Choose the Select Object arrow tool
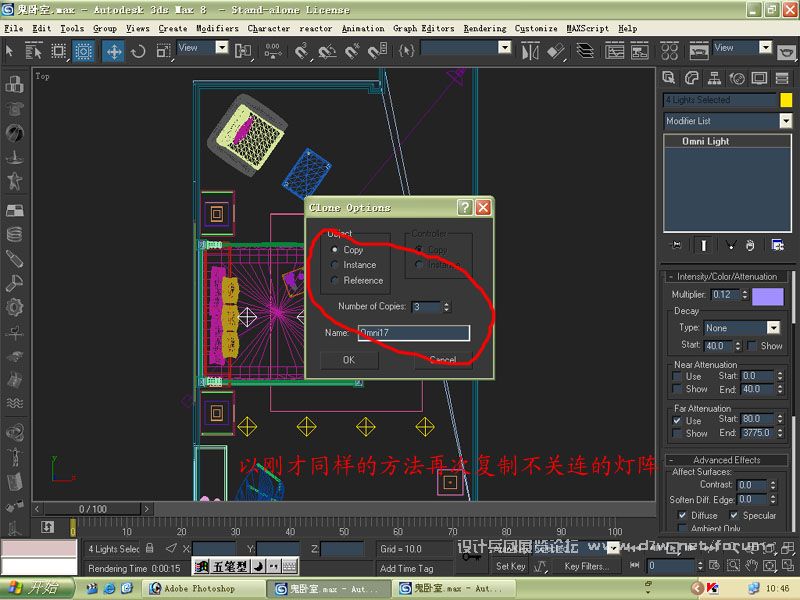The height and width of the screenshot is (600, 800). coord(9,51)
